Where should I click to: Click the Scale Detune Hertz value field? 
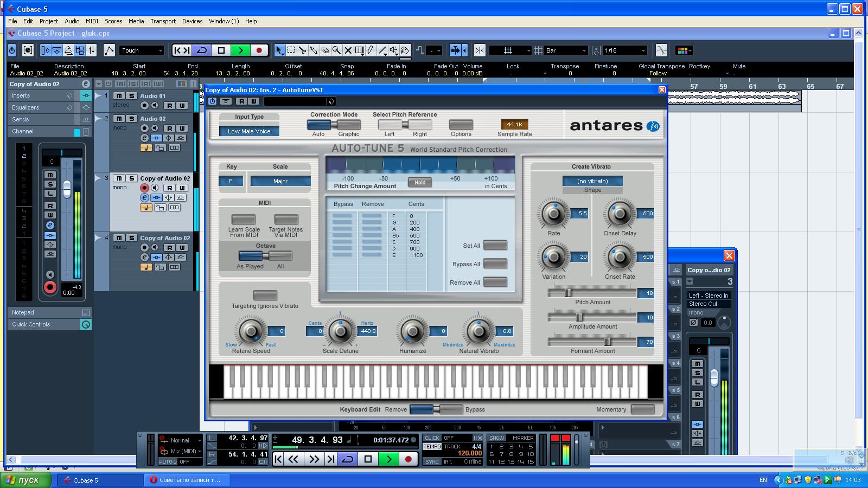pyautogui.click(x=368, y=331)
